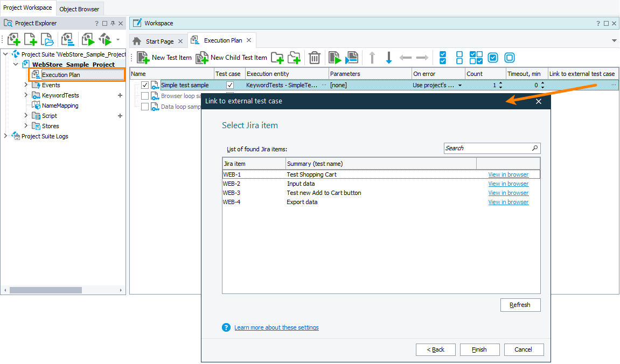The image size is (620, 364).
Task: Click Add New Project icon in Project Explorer
Action: [13, 39]
